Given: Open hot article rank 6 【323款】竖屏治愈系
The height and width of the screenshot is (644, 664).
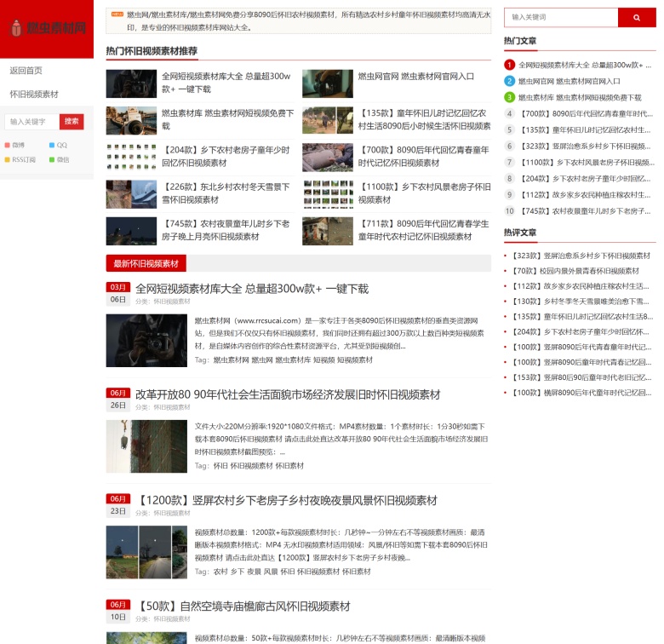Looking at the screenshot, I should pos(585,147).
